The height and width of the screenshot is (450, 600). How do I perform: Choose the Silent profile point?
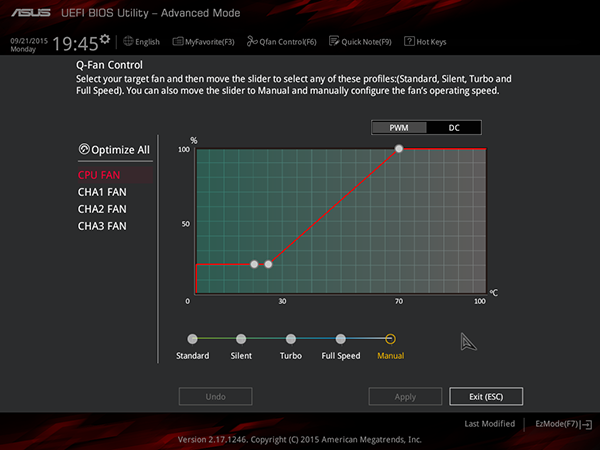(241, 339)
